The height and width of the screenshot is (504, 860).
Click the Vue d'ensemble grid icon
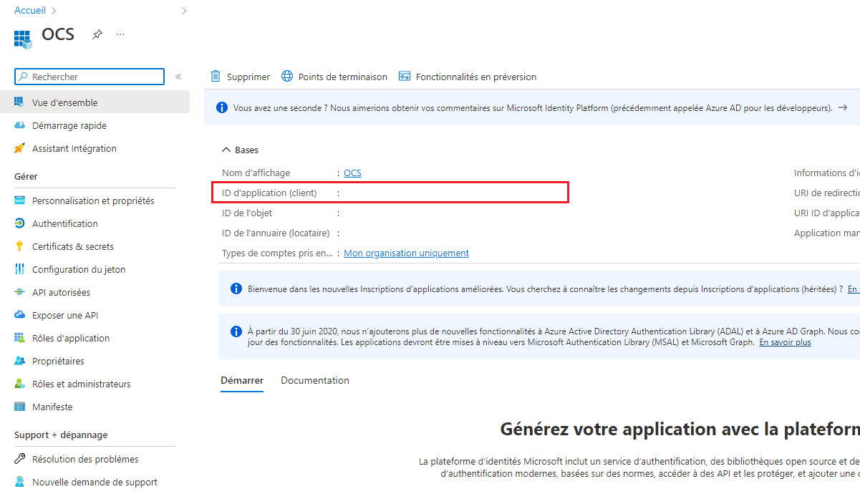[19, 102]
